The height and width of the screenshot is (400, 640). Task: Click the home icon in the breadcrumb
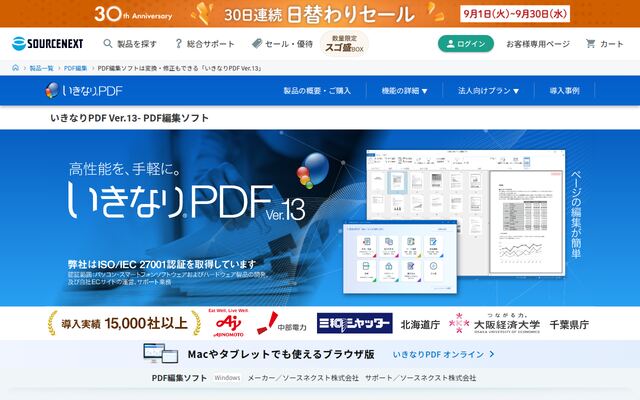[x=16, y=68]
